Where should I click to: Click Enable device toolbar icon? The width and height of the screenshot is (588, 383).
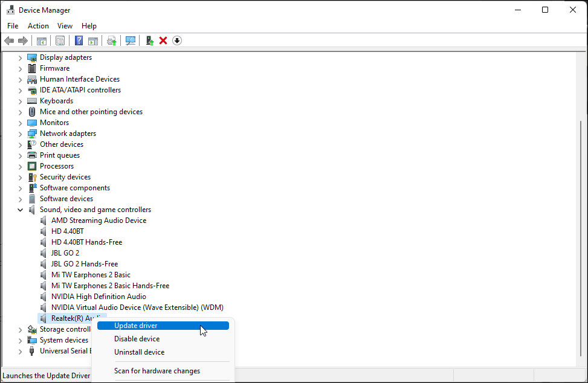click(150, 40)
